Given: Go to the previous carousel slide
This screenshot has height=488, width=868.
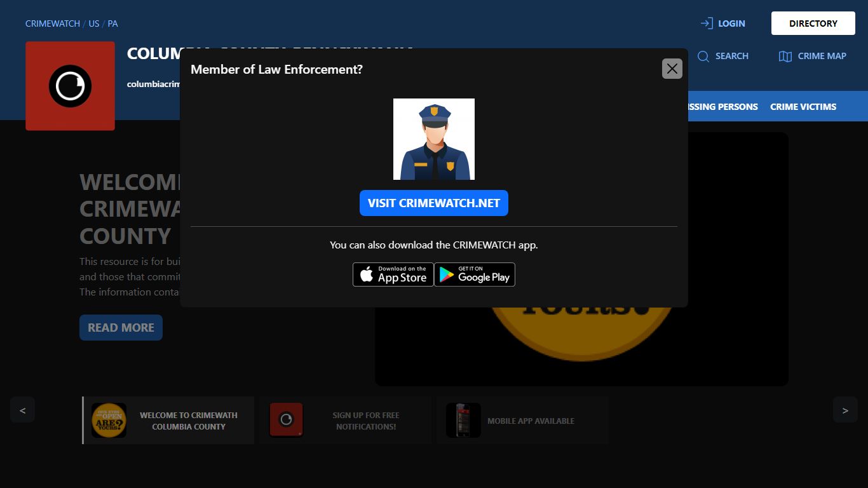Looking at the screenshot, I should (22, 410).
